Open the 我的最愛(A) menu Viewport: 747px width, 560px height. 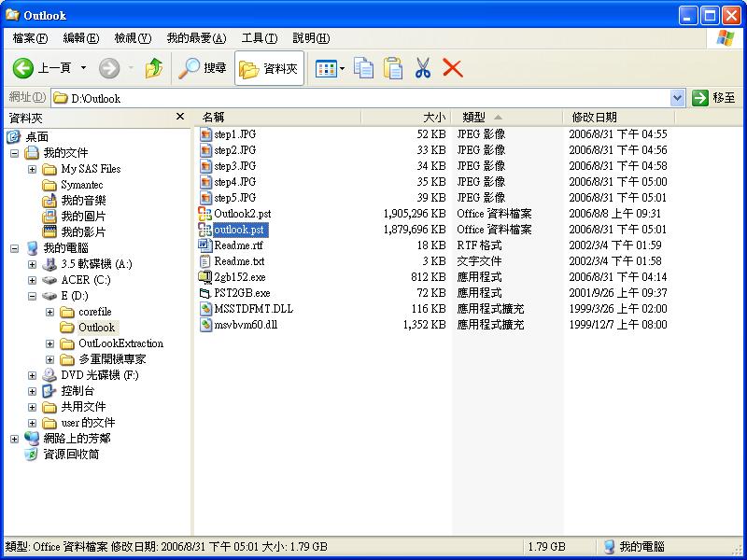point(196,38)
